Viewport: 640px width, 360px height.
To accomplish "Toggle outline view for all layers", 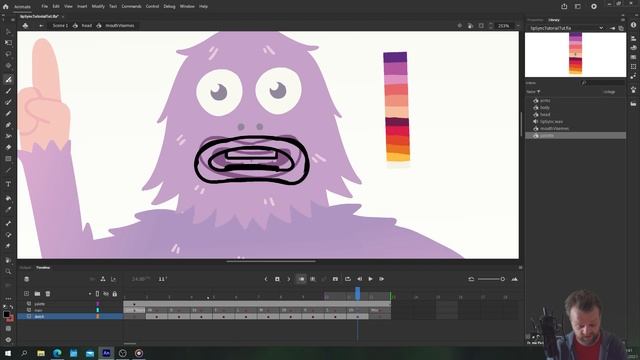I will pyautogui.click(x=97, y=294).
